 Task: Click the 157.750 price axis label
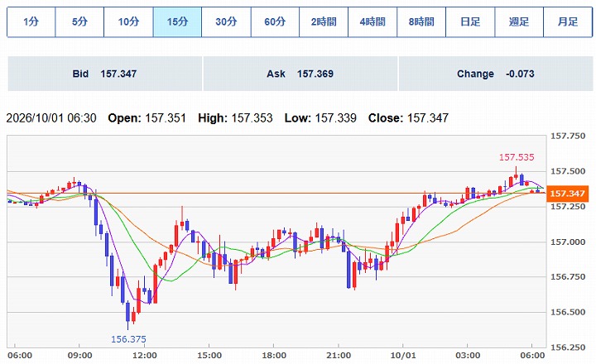[x=568, y=136]
